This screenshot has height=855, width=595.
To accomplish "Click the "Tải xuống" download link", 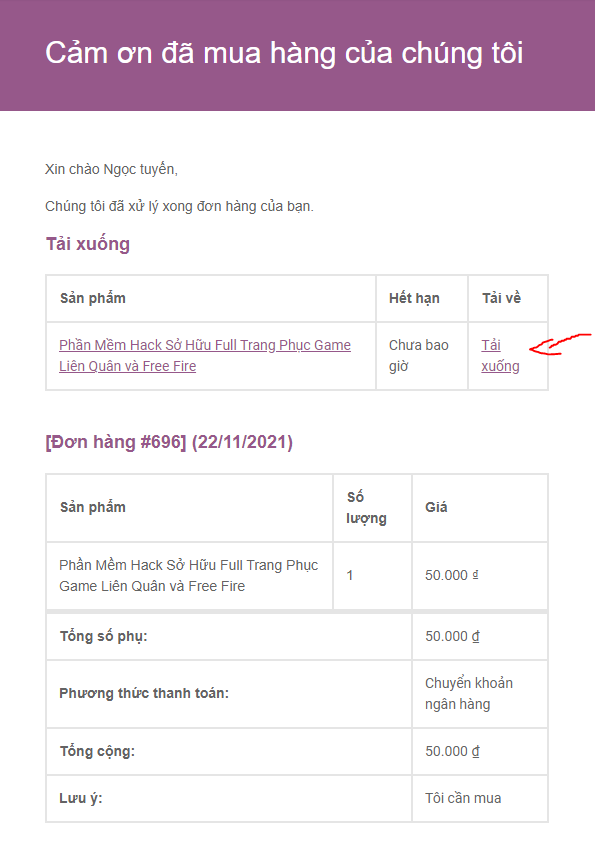I will 500,356.
